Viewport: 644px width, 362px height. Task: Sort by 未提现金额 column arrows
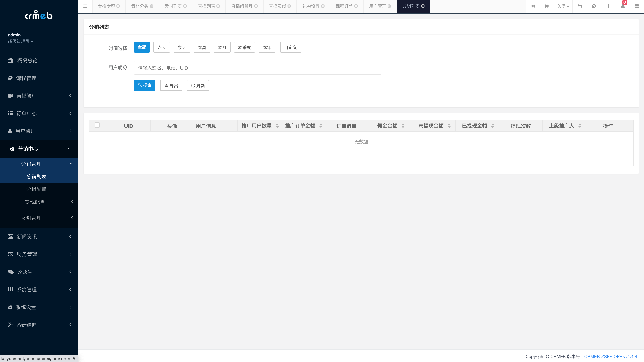[449, 126]
